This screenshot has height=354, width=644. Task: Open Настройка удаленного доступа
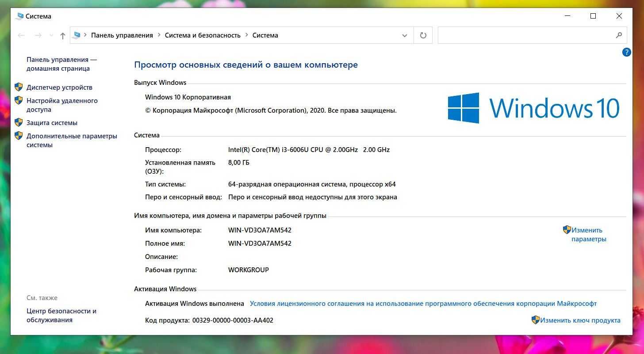(62, 105)
